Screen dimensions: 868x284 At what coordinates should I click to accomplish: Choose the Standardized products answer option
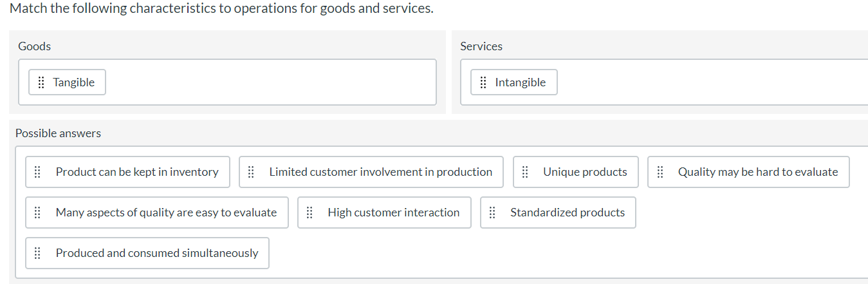tap(567, 213)
